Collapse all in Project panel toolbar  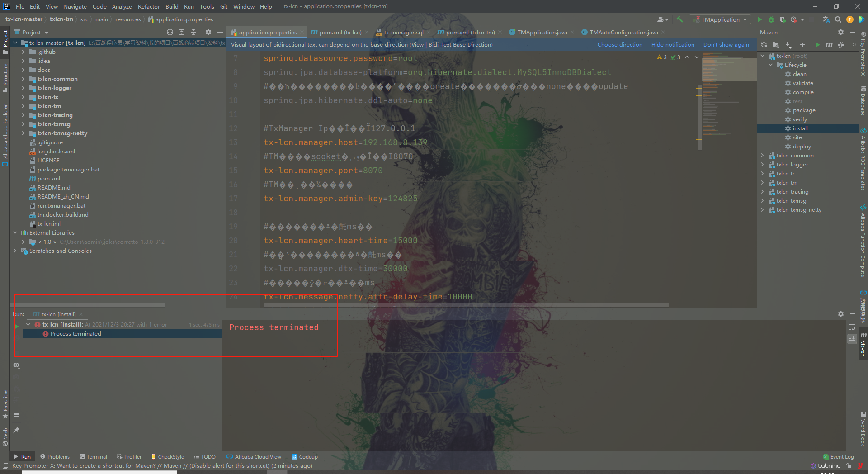[x=193, y=32]
